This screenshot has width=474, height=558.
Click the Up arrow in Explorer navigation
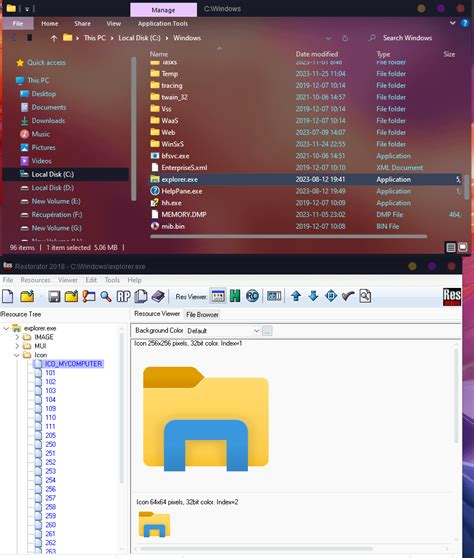[54, 38]
